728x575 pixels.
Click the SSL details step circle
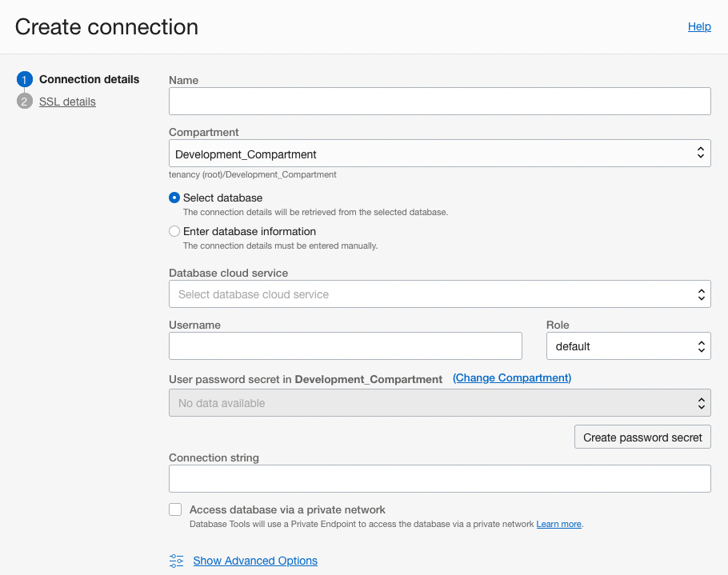pyautogui.click(x=24, y=102)
